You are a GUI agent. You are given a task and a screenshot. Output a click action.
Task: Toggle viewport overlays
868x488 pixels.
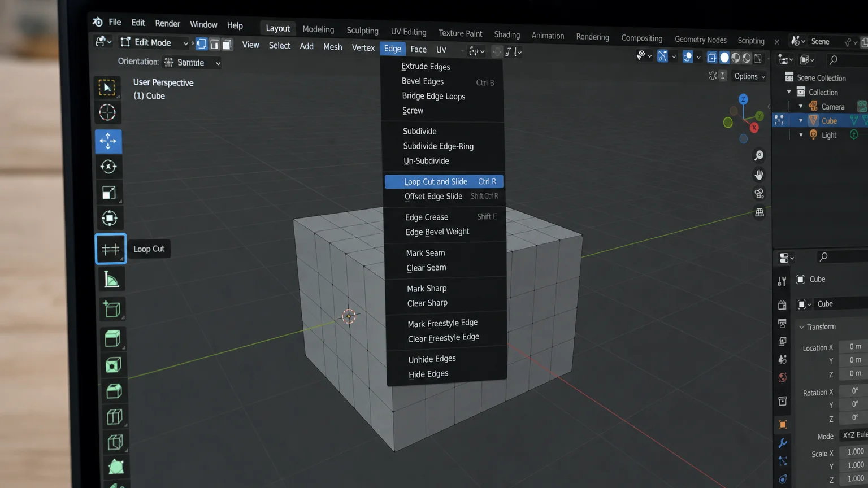[688, 56]
